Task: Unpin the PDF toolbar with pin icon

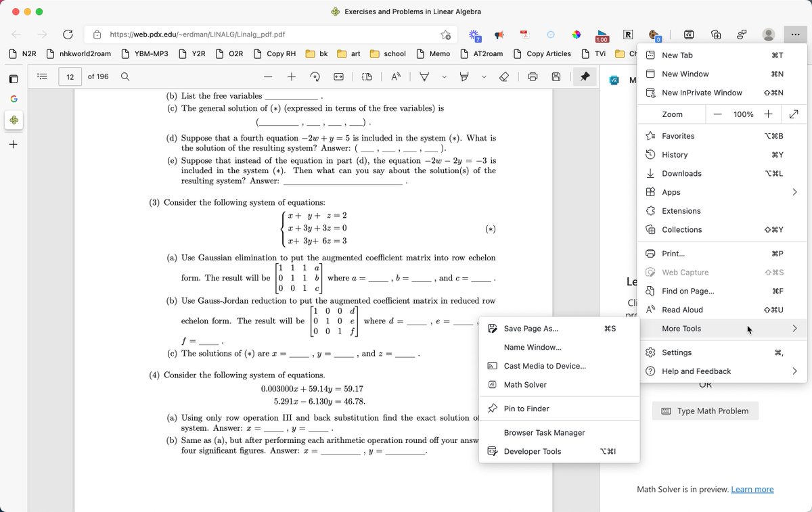Action: pos(584,77)
